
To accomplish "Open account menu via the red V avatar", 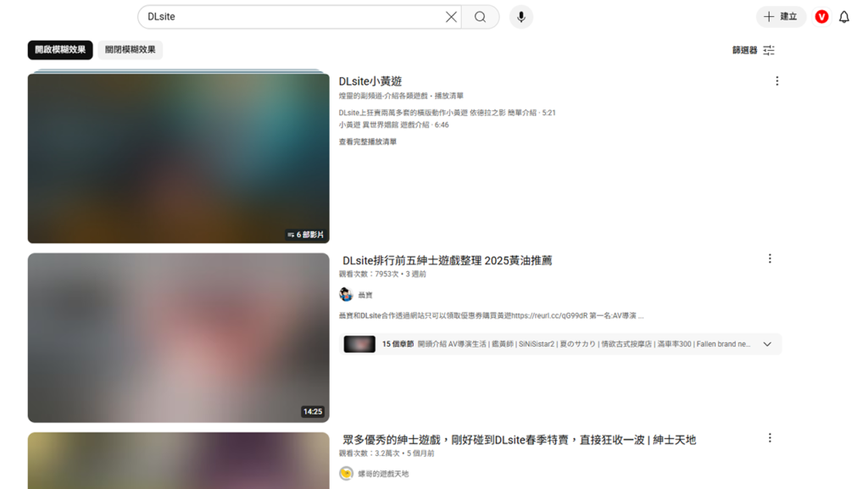I will pos(821,17).
